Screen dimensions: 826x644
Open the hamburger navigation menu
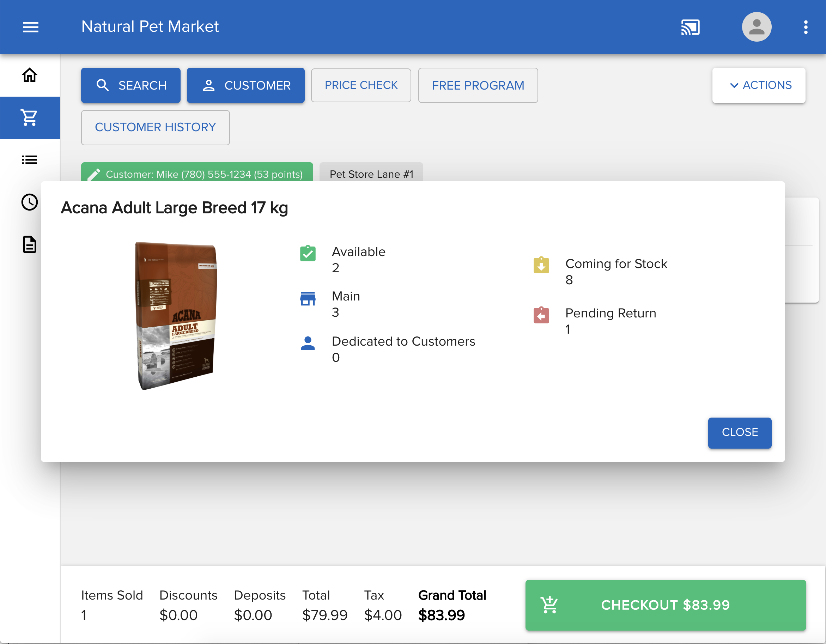tap(30, 27)
